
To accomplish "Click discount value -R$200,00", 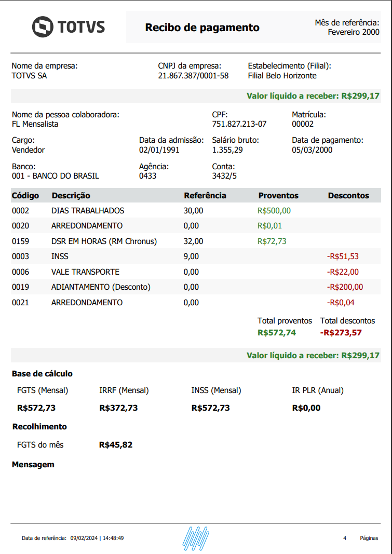I will pos(345,287).
